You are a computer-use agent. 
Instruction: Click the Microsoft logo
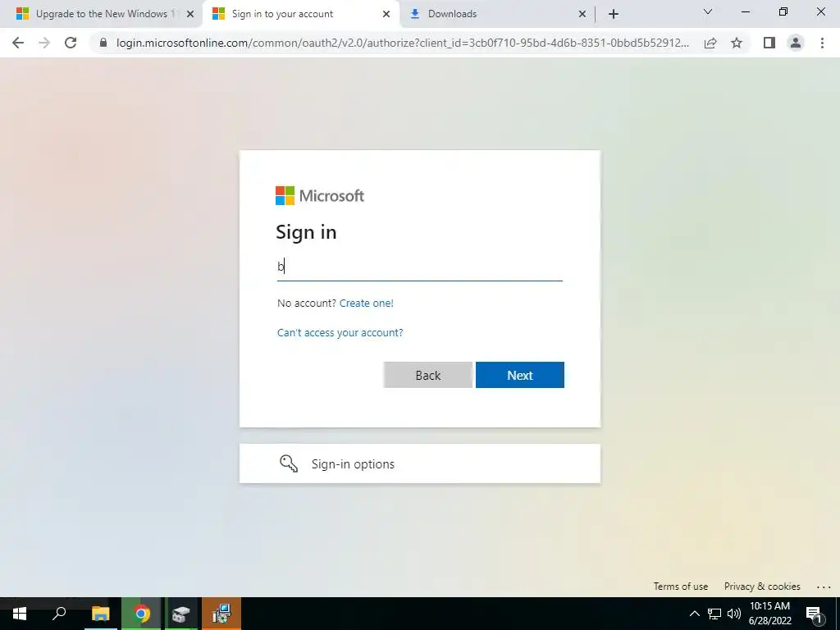click(x=320, y=195)
